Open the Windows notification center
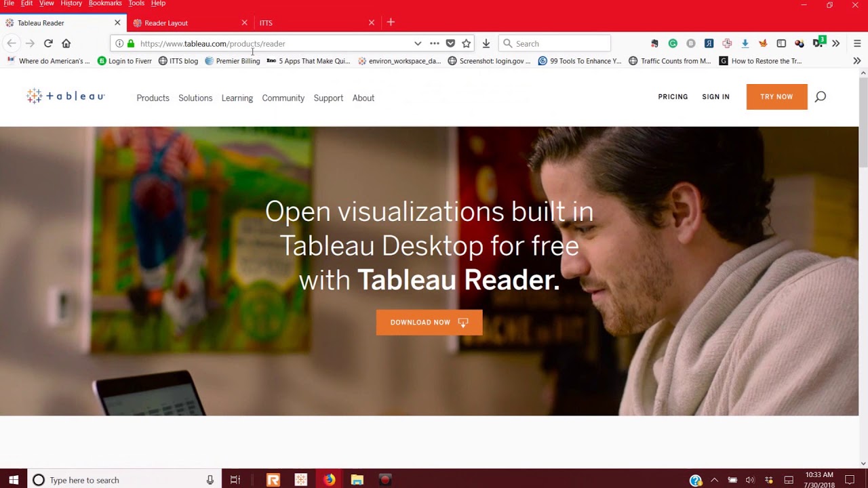868x488 pixels. [x=850, y=480]
